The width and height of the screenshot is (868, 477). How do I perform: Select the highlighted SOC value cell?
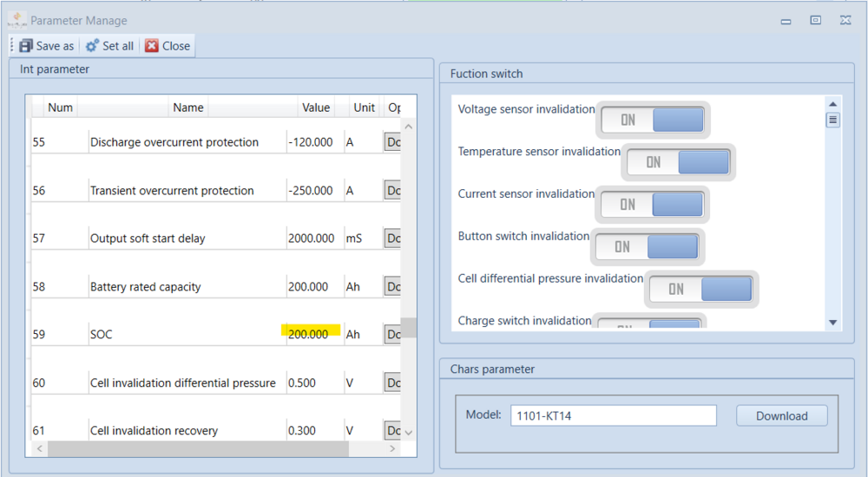(x=310, y=334)
